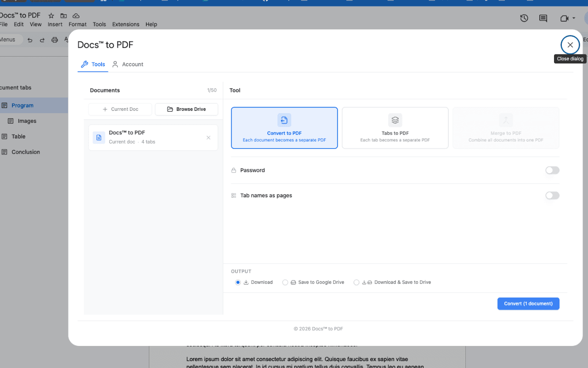Open Docs version history icon
Viewport: 588px width, 368px height.
point(524,18)
